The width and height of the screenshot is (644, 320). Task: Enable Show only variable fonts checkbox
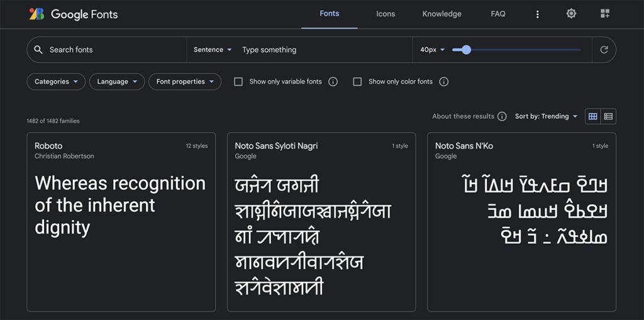(x=238, y=82)
